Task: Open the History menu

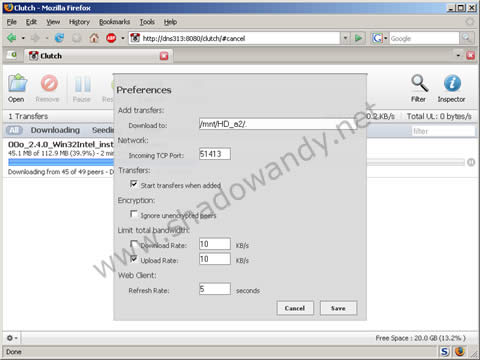Action: click(x=79, y=22)
